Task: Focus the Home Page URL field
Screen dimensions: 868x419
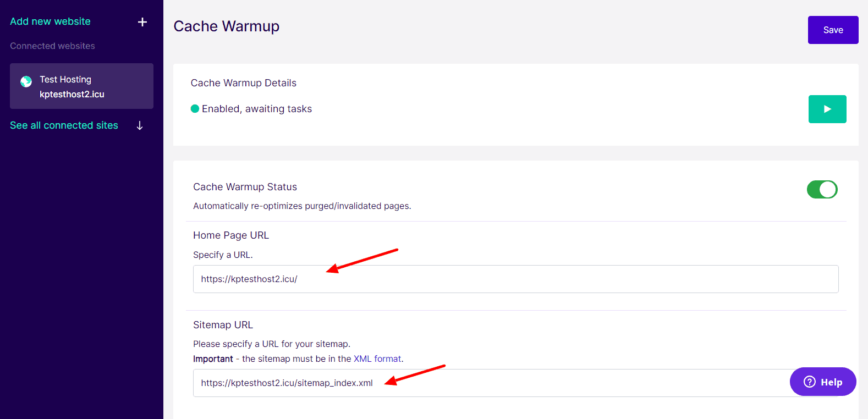Action: [515, 279]
